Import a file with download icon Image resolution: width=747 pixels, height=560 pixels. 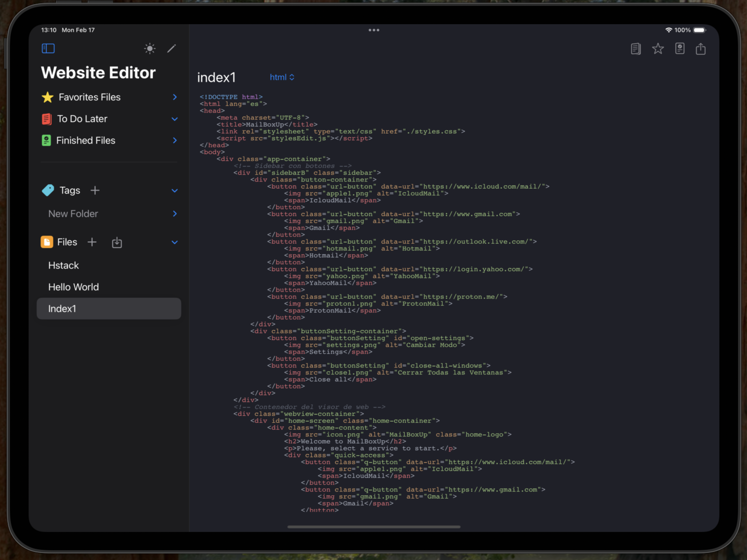[x=117, y=243]
